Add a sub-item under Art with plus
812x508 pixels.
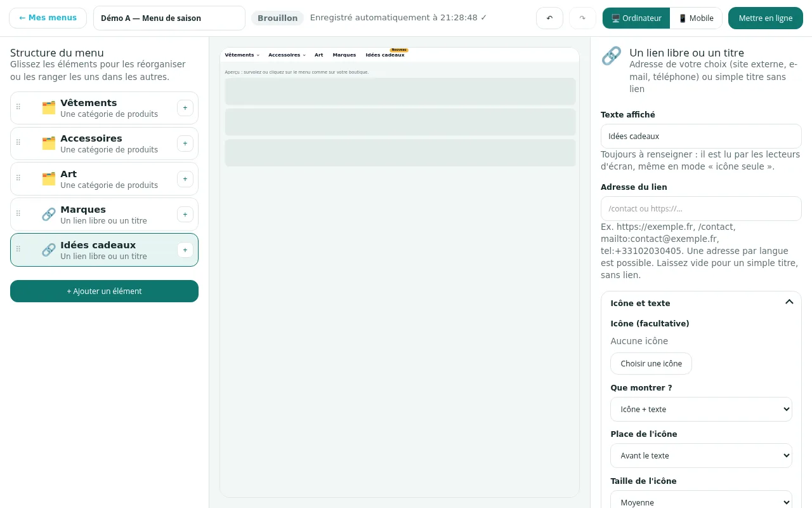point(185,179)
